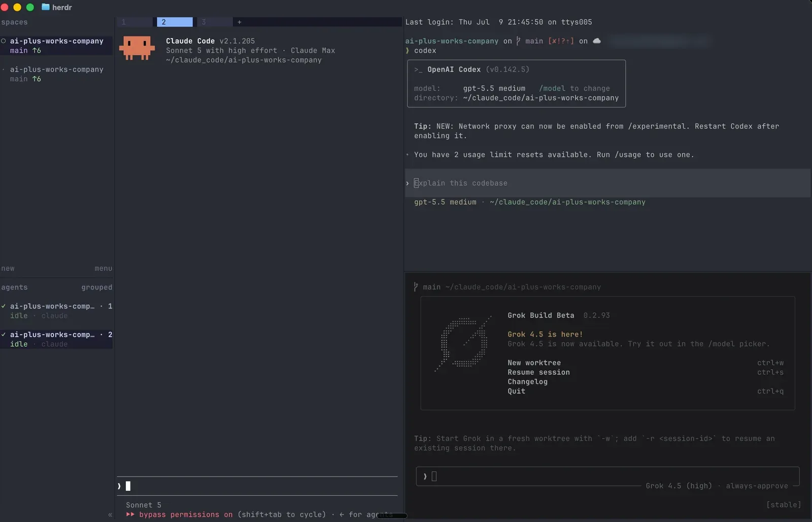Open the Grok 'Changelog' entry
The height and width of the screenshot is (522, 812).
pos(528,382)
